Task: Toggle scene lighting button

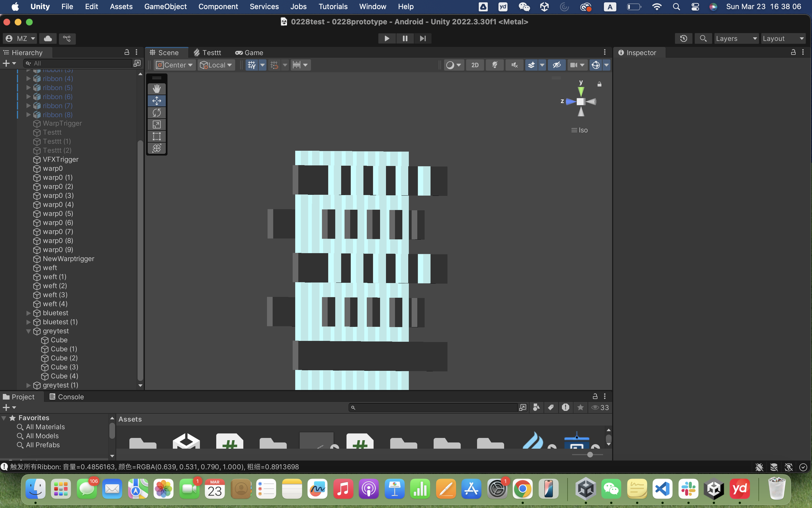Action: 494,65
